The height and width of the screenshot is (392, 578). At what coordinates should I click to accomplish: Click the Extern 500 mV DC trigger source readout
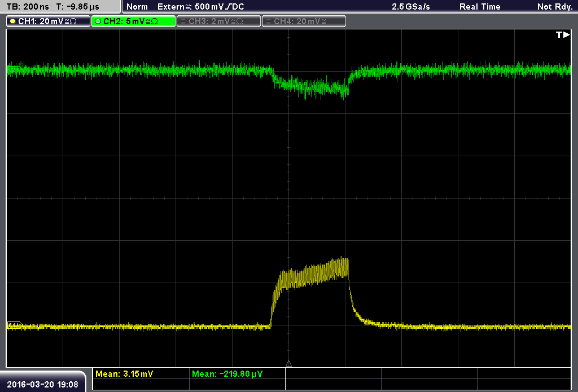[200, 7]
